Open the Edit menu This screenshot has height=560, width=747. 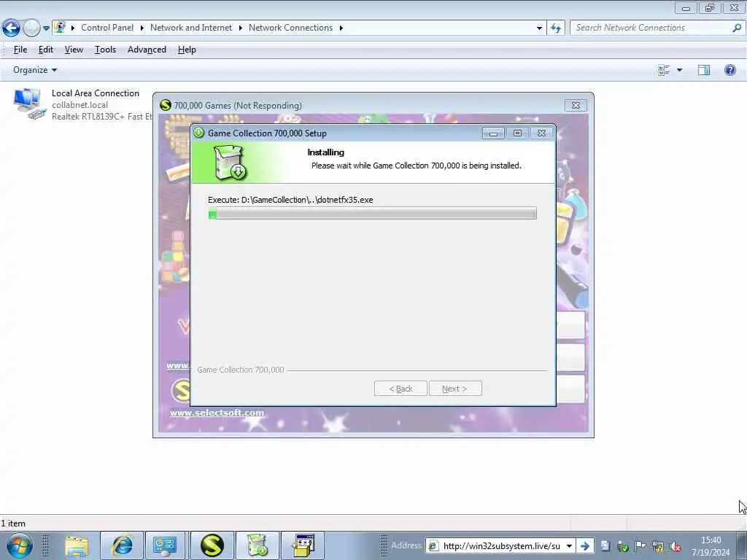coord(46,50)
